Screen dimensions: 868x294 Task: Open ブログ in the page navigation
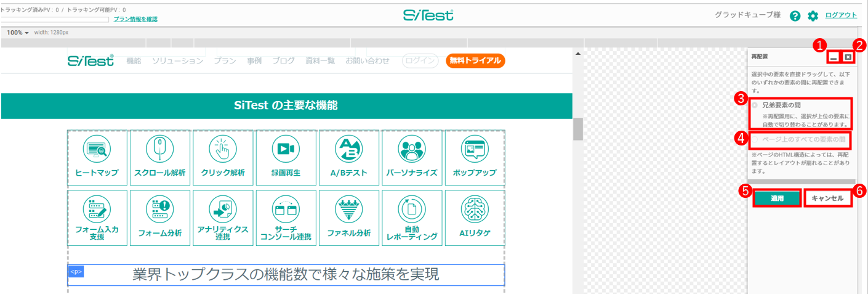click(284, 60)
